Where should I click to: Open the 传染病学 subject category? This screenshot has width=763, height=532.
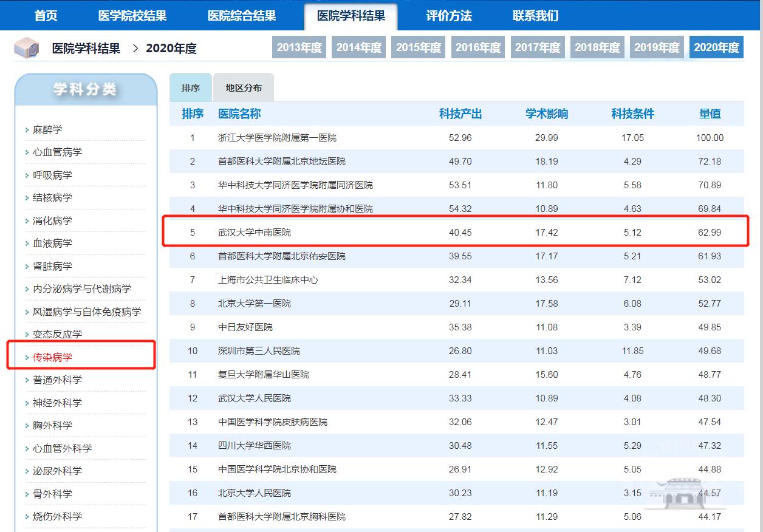pos(52,357)
